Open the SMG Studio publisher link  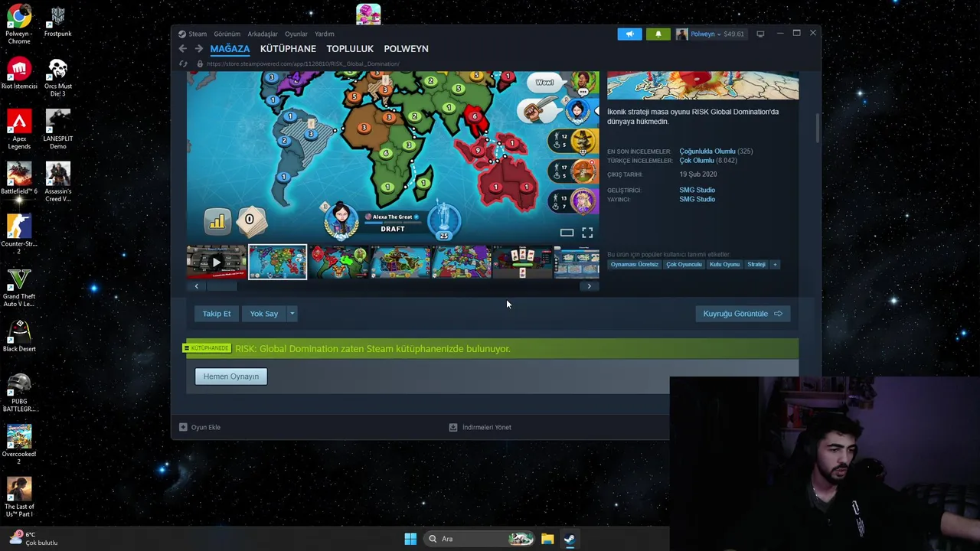pos(697,199)
